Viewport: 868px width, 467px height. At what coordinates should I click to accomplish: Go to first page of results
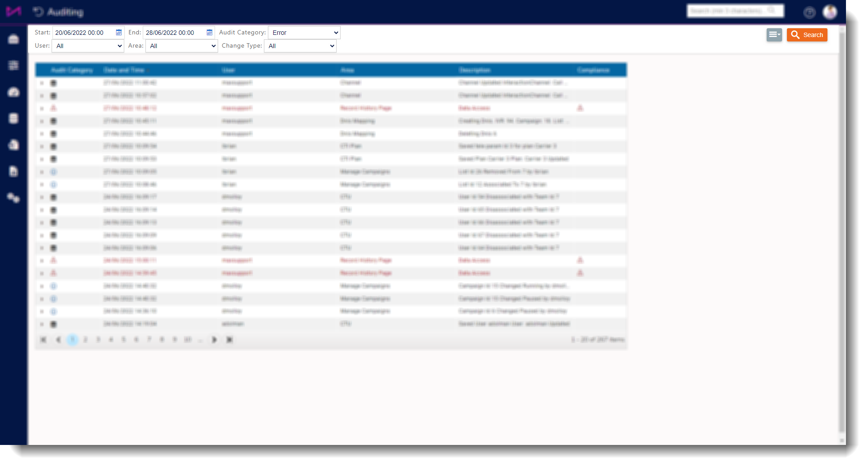click(43, 340)
